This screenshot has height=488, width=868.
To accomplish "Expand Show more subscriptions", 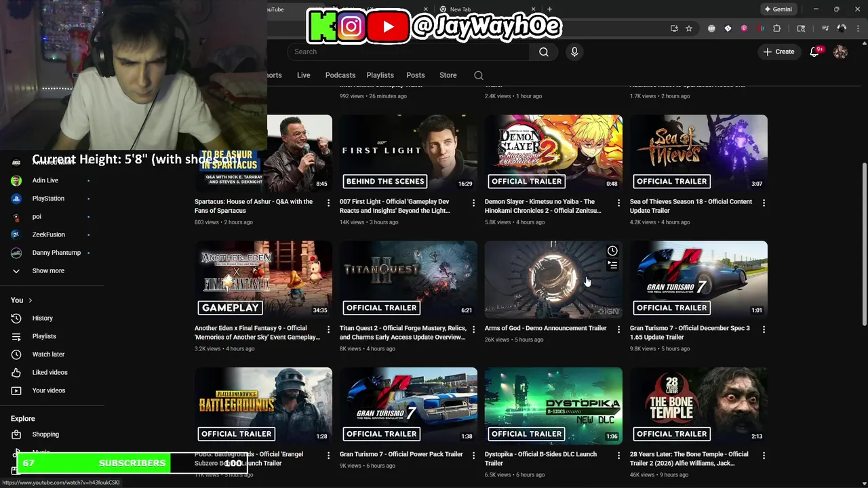I will point(52,270).
